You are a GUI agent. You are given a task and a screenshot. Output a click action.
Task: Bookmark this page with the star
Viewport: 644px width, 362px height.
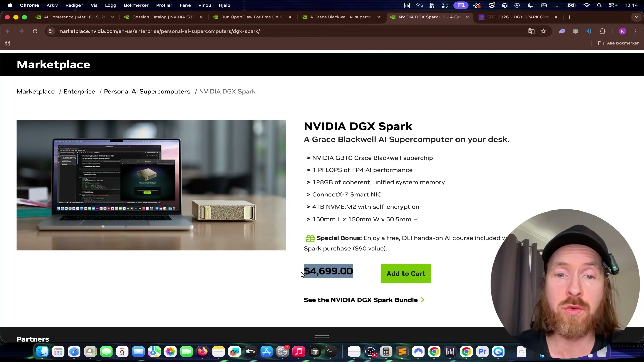coord(543,31)
